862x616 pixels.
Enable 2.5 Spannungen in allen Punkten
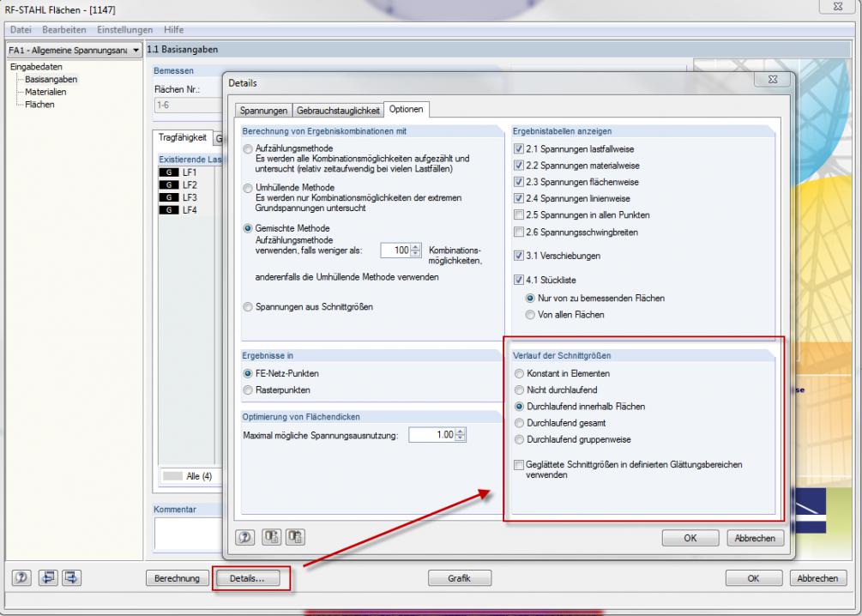518,215
